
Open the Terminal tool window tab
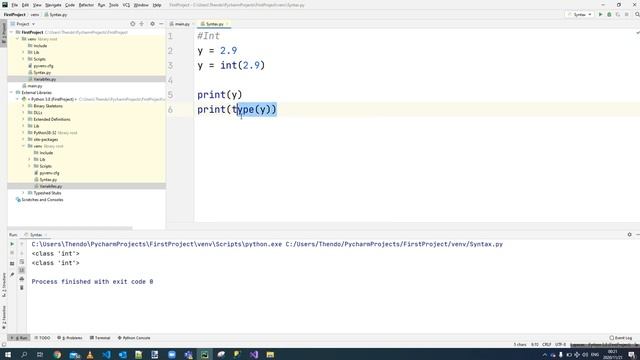(x=100, y=338)
